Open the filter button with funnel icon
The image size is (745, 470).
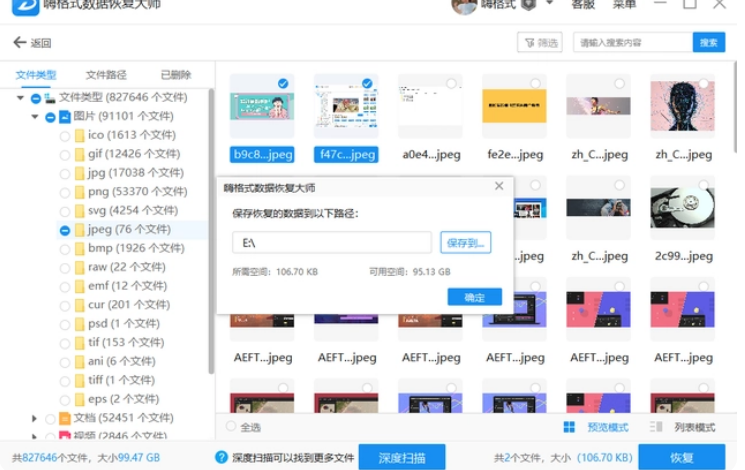[540, 43]
